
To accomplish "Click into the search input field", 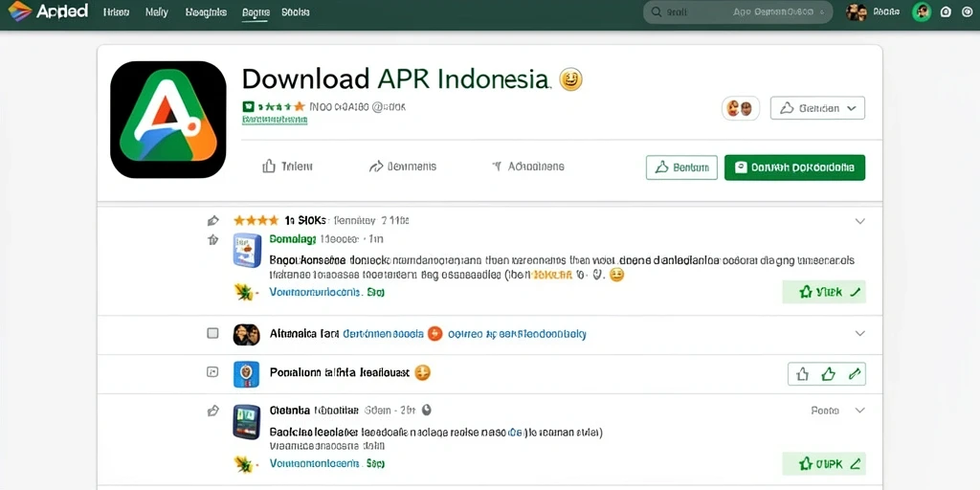I will click(738, 11).
